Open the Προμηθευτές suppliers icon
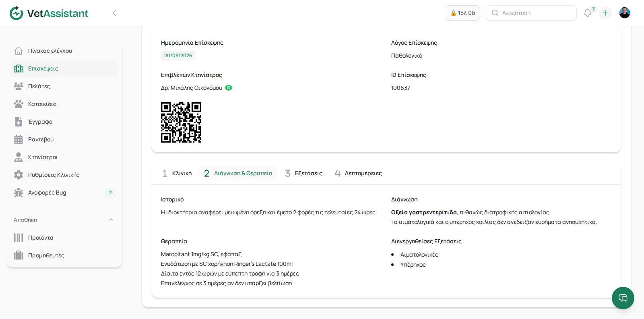 (19, 255)
